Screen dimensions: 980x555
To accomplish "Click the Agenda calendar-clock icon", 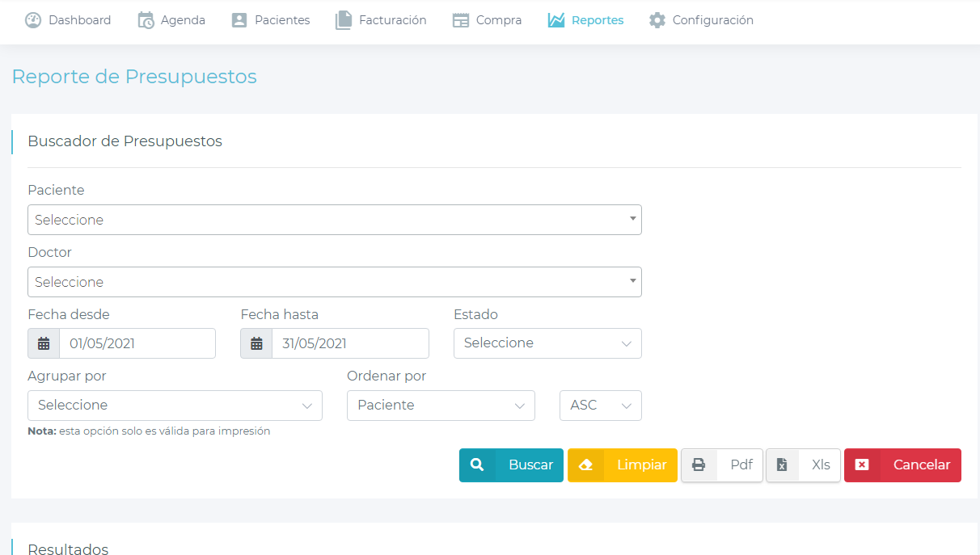I will click(x=146, y=20).
